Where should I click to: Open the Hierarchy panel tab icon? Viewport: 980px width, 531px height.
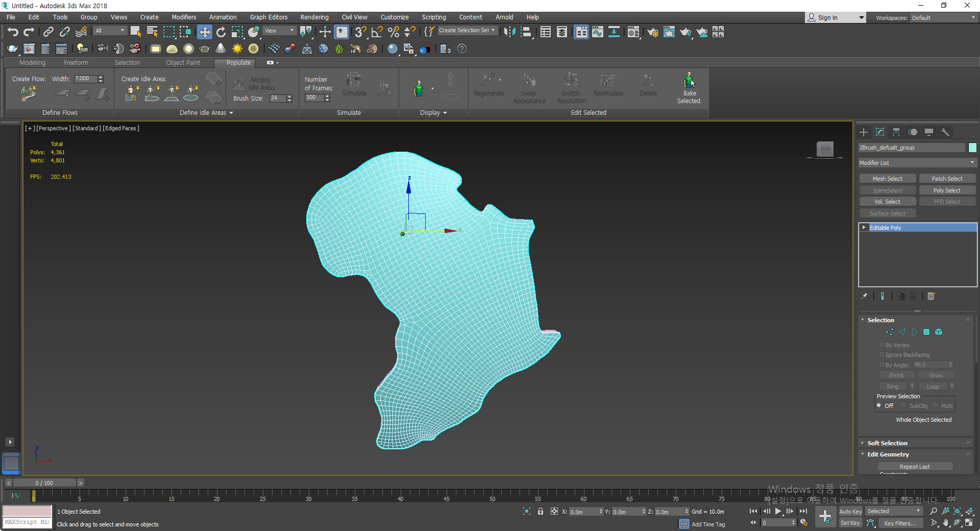click(896, 132)
